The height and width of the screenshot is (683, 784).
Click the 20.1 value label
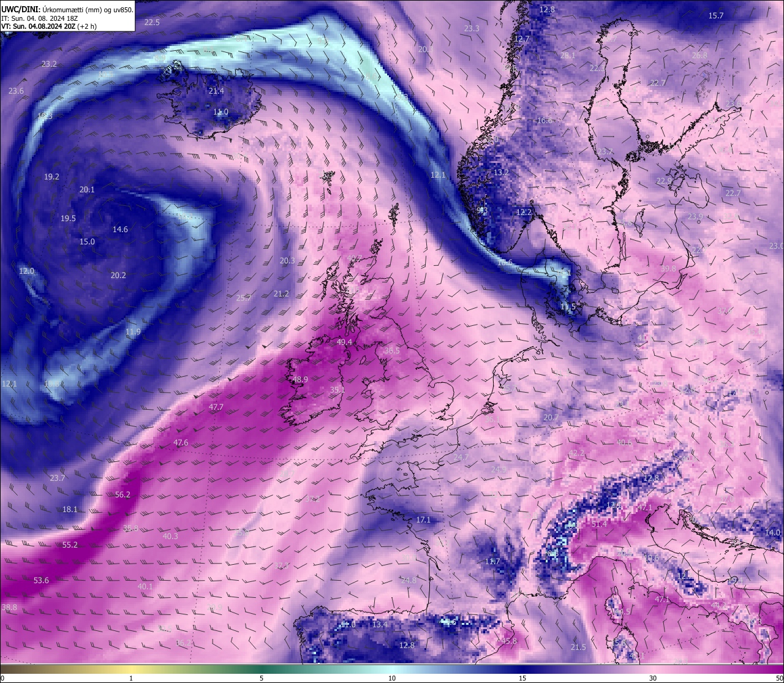pyautogui.click(x=87, y=189)
